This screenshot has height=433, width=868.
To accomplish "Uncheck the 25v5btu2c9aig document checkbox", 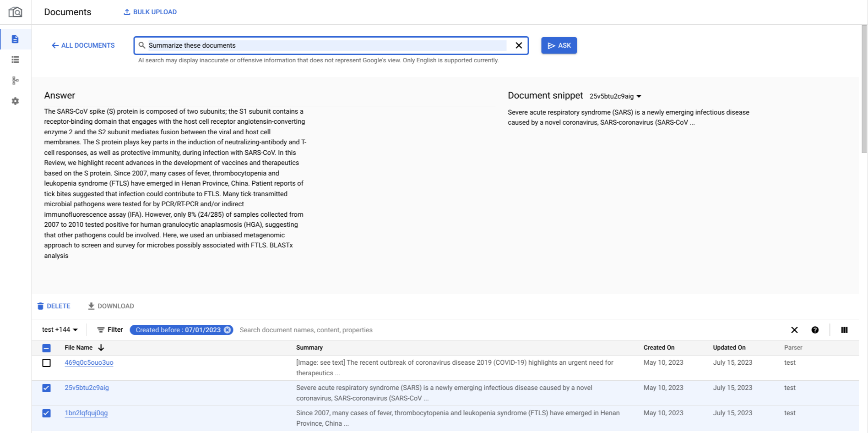I will pos(47,388).
